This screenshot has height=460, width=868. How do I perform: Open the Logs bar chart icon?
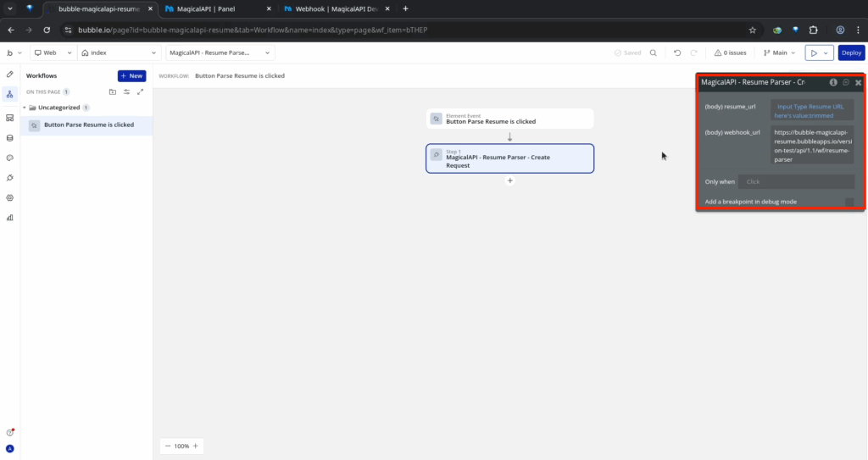tap(10, 217)
